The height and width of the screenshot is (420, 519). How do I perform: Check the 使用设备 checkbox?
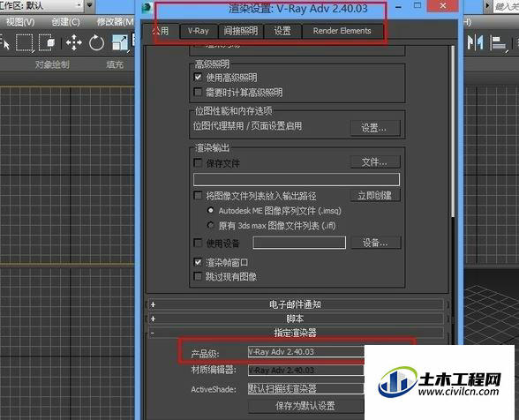pyautogui.click(x=198, y=244)
